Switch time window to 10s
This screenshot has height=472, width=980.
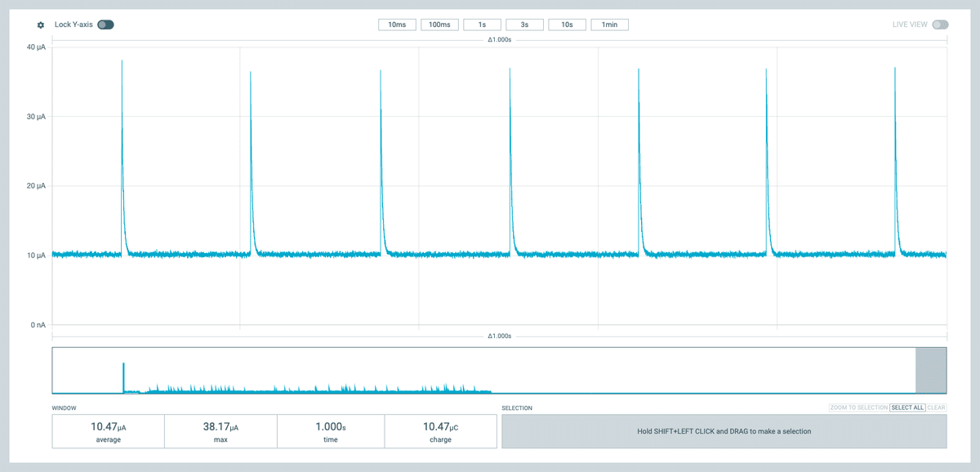(567, 24)
